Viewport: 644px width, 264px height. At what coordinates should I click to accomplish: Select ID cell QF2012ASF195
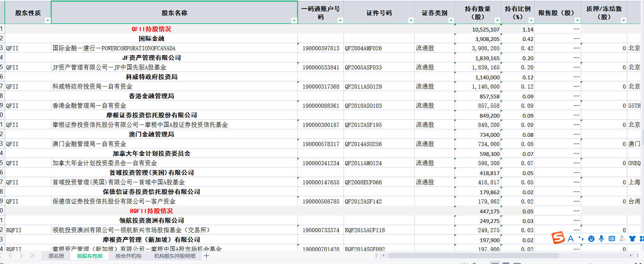pyautogui.click(x=379, y=125)
